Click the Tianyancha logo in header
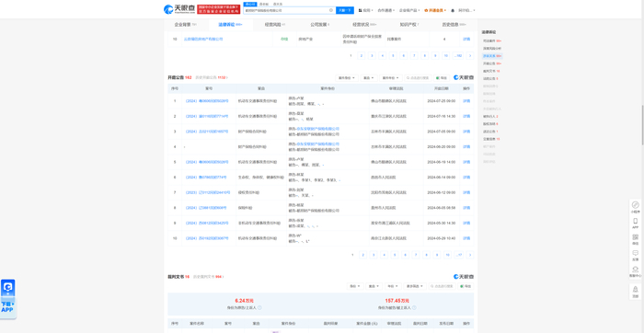The height and width of the screenshot is (333, 644). [x=179, y=9]
